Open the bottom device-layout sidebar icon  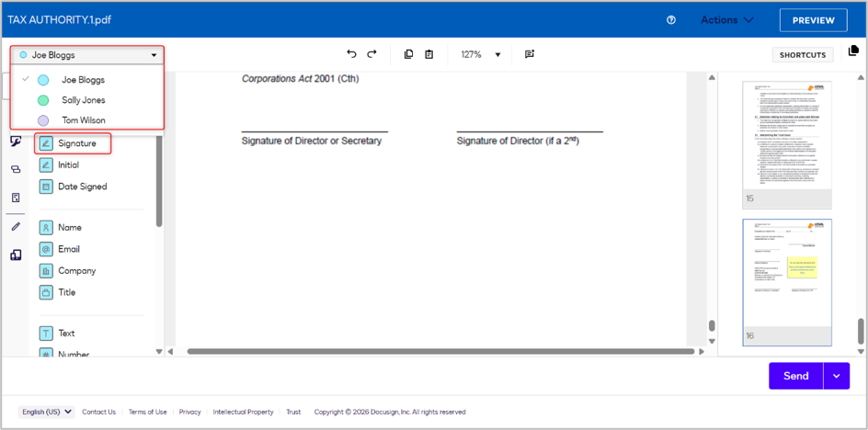coord(16,255)
